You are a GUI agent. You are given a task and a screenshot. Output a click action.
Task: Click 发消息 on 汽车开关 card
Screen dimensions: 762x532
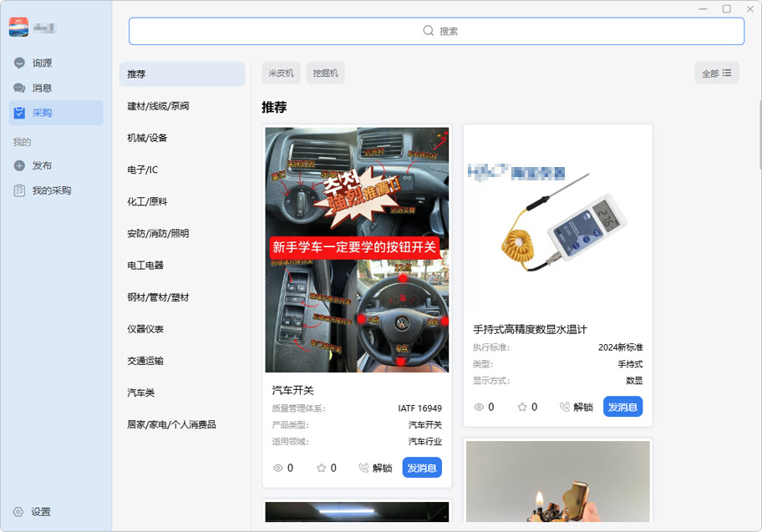(422, 468)
